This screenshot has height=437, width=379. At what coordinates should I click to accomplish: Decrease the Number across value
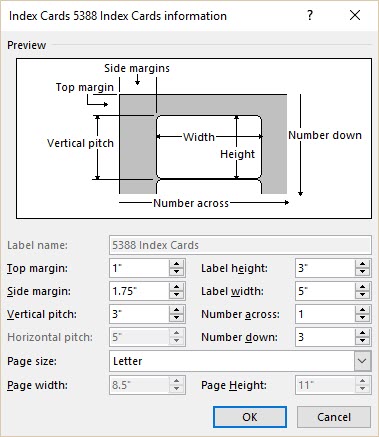click(x=362, y=318)
